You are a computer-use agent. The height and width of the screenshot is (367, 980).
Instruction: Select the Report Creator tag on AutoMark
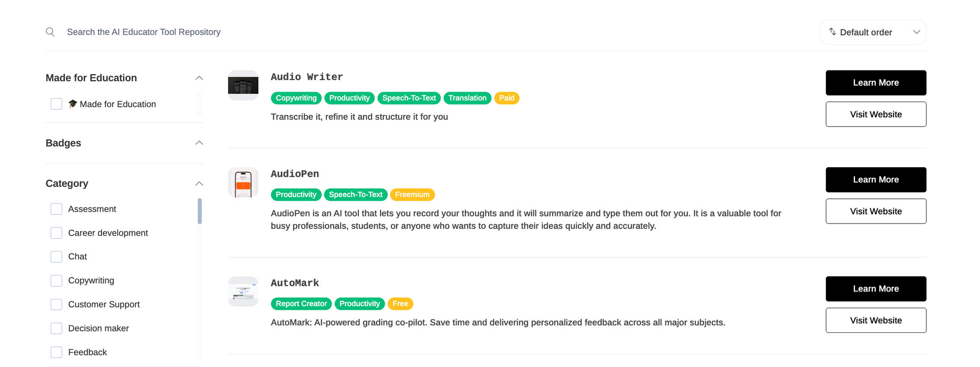point(301,304)
